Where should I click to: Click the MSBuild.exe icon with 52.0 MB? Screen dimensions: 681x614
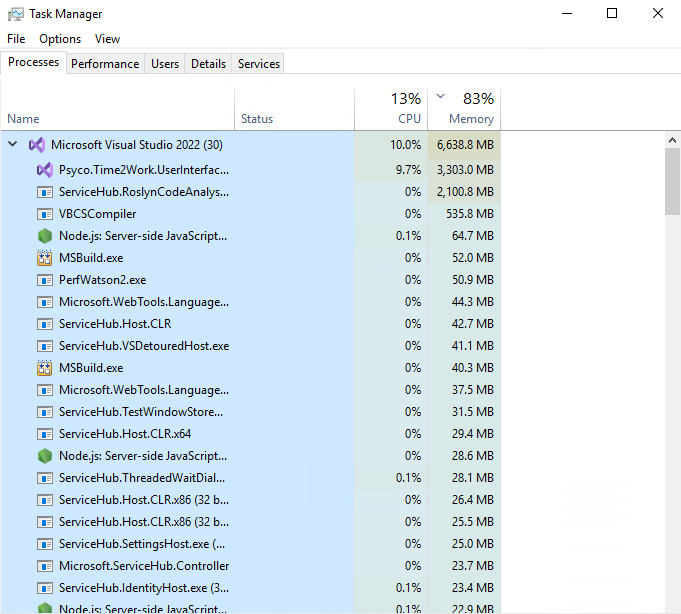(45, 258)
